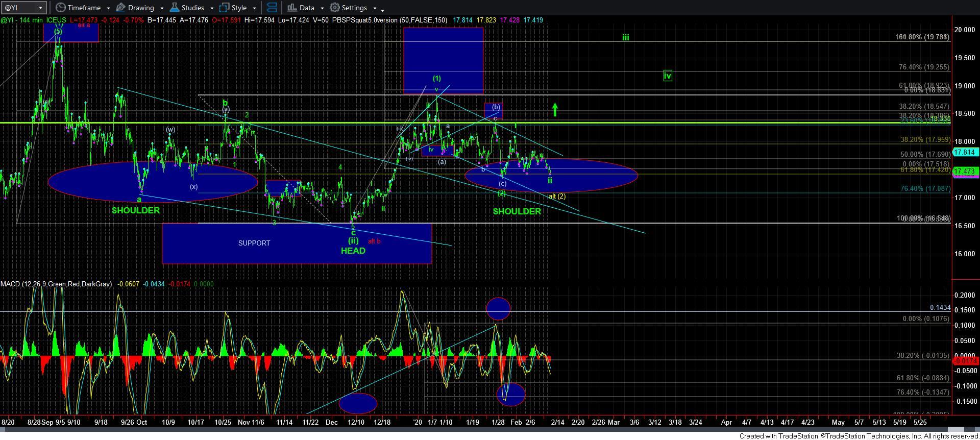980x440 pixels.
Task: Click the PBSPSquat5.0version study label
Action: 389,20
